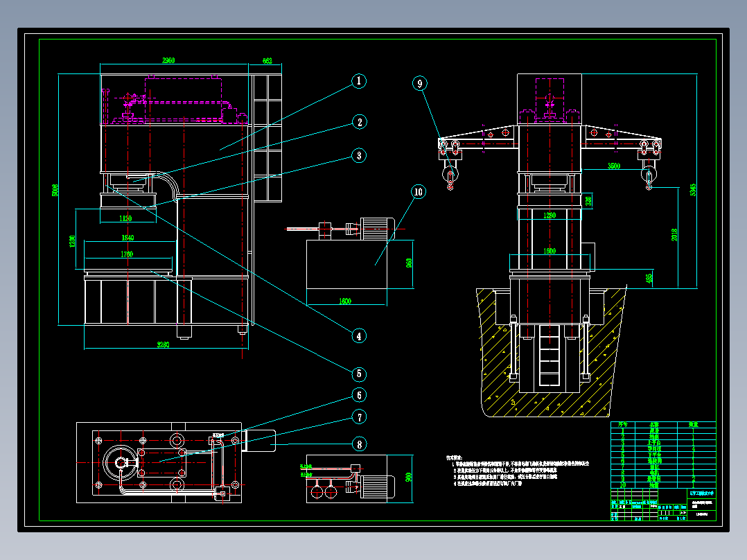Click the 662 dimension text

click(267, 60)
